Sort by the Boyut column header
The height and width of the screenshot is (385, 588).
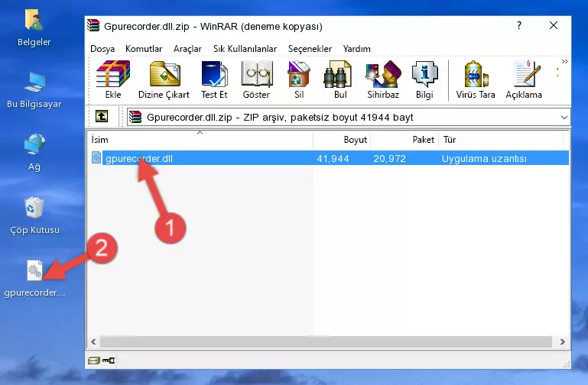[342, 140]
